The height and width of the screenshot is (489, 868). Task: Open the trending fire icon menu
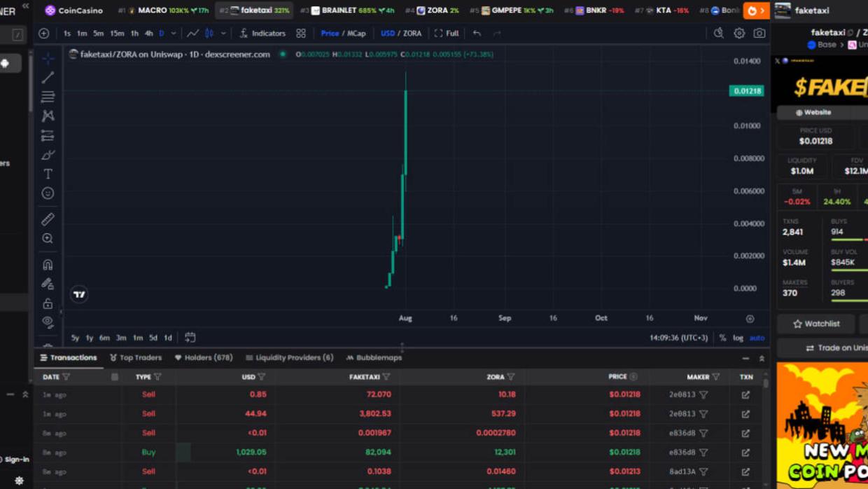(x=756, y=11)
